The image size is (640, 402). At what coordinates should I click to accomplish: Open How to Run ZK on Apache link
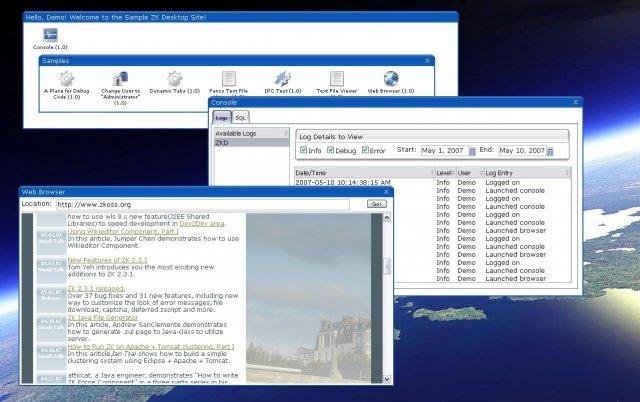click(151, 346)
